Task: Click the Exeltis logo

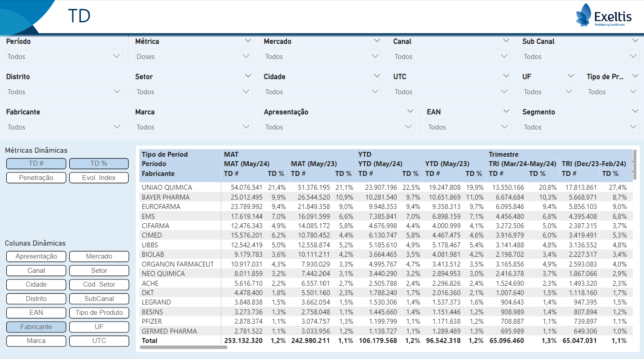Action: [604, 15]
